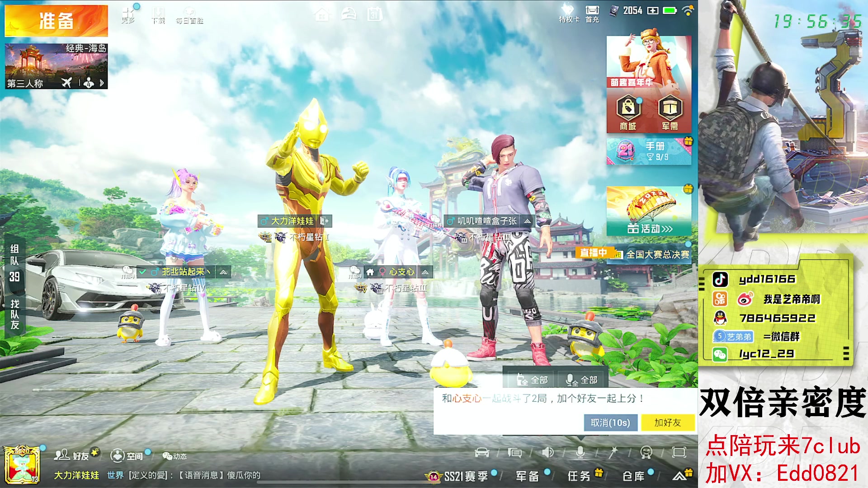This screenshot has width=868, height=488.
Task: Open the 动态 moments icon
Action: (175, 456)
